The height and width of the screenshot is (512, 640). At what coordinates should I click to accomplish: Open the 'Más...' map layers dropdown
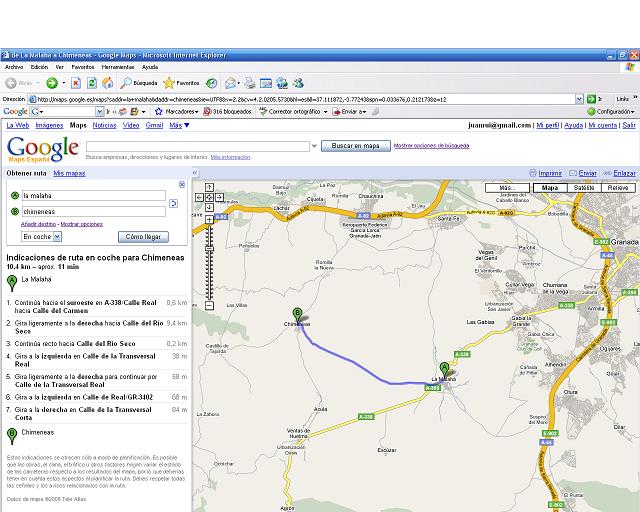pyautogui.click(x=509, y=188)
